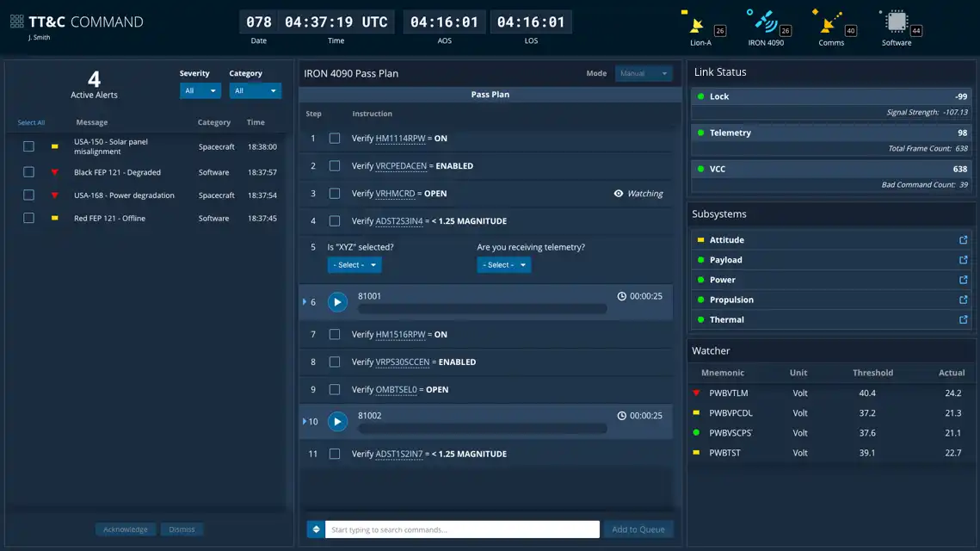The width and height of the screenshot is (980, 551).
Task: Check the Black FEP 121 Degraded alert
Action: click(28, 172)
